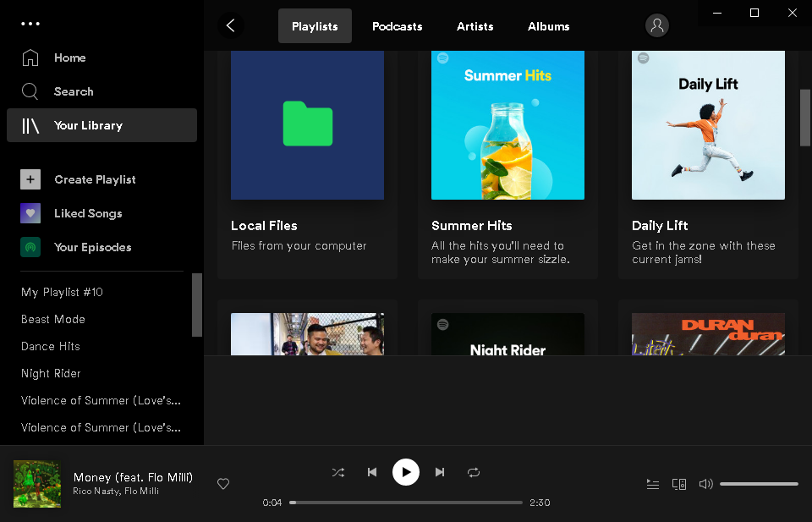The width and height of the screenshot is (812, 522).
Task: Click the total time 2:30
Action: pyautogui.click(x=540, y=503)
